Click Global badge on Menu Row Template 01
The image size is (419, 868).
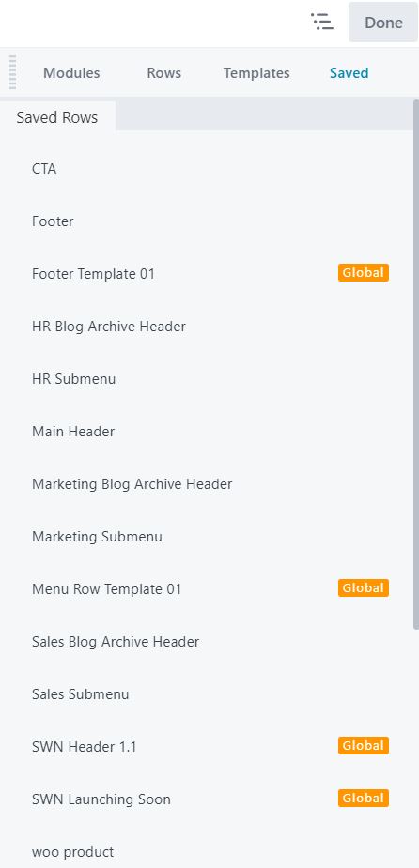pyautogui.click(x=364, y=587)
